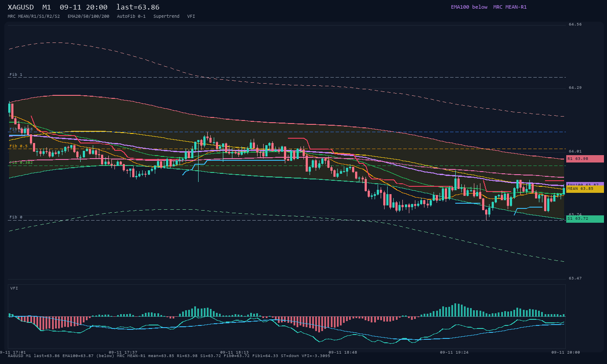This screenshot has height=364, width=607.
Task: Click the 09-11 19:24 time axis label
Action: tap(454, 352)
